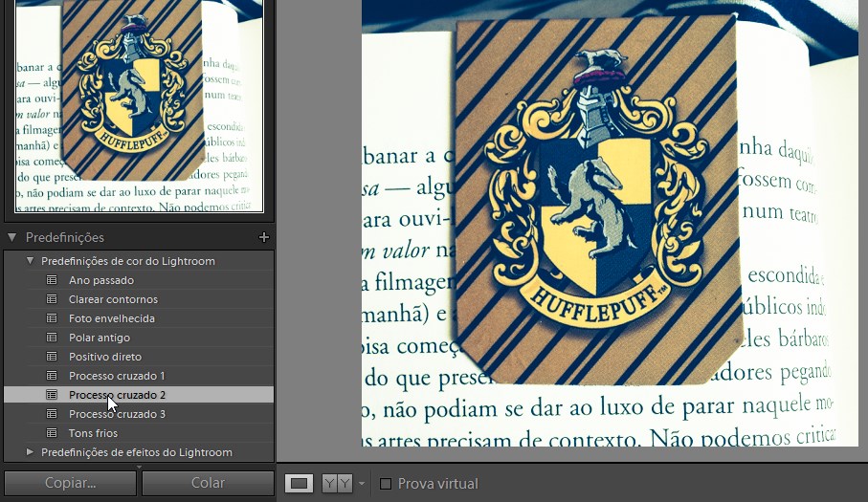The width and height of the screenshot is (868, 502).
Task: Click preset icon next to Ano passado
Action: tap(52, 280)
